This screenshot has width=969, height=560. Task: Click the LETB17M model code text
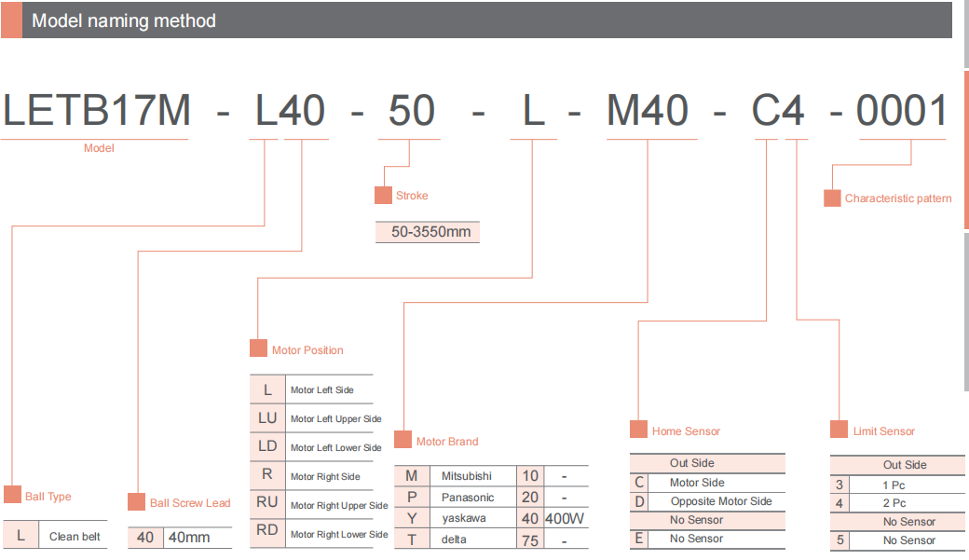coord(98,112)
